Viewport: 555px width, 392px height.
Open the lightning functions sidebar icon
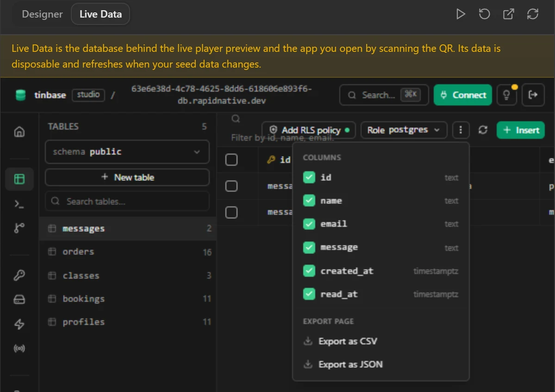(x=19, y=324)
